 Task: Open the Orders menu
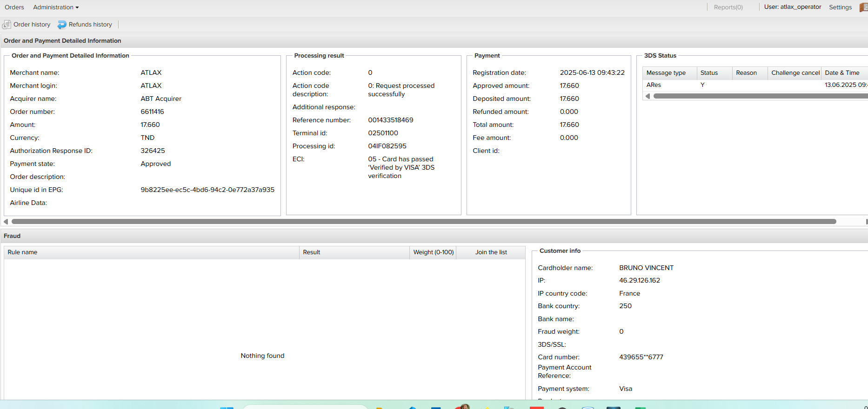[x=14, y=7]
